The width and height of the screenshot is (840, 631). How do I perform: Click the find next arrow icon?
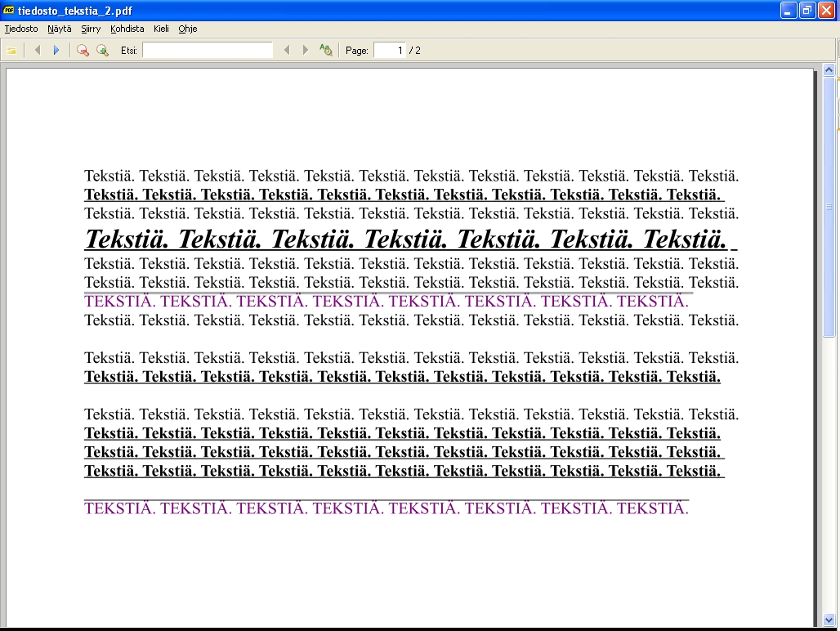(x=306, y=51)
